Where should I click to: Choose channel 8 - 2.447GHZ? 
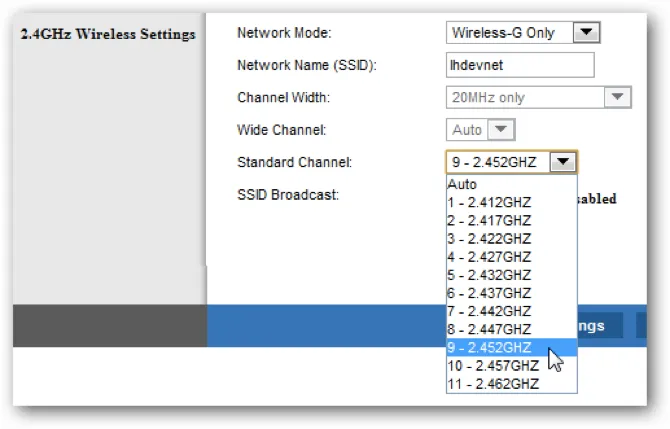point(490,329)
